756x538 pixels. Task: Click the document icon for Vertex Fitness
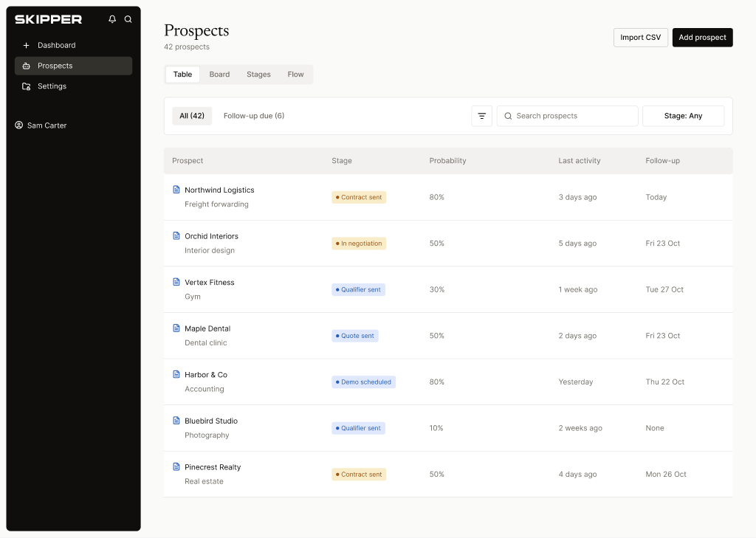click(176, 282)
